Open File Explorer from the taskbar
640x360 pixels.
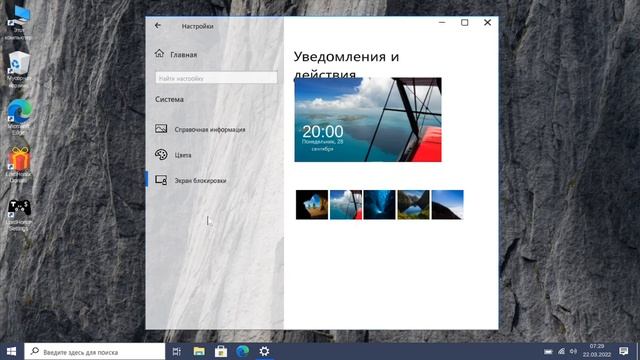(x=199, y=351)
